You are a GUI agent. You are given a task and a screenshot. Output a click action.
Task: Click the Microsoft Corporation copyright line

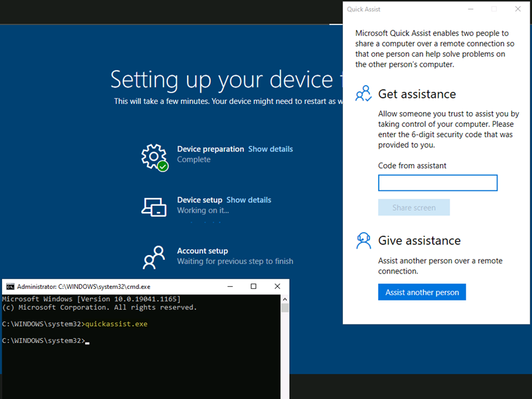(x=99, y=307)
